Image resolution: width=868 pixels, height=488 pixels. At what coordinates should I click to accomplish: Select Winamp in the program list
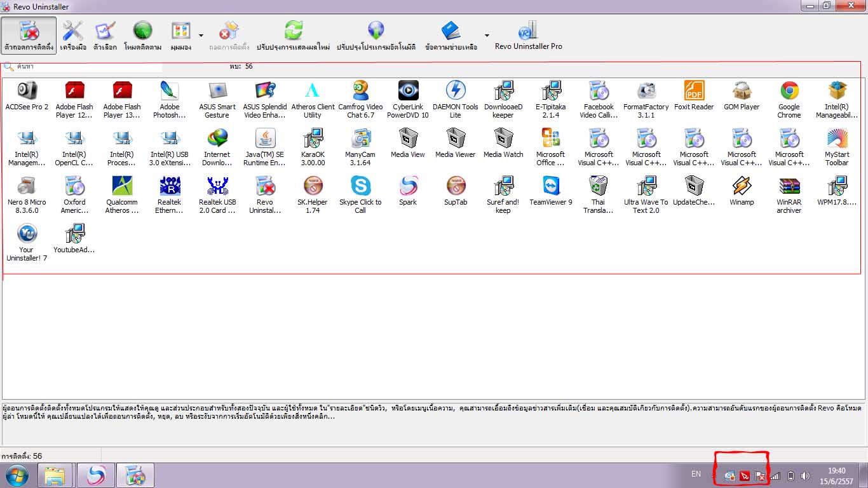pos(742,193)
